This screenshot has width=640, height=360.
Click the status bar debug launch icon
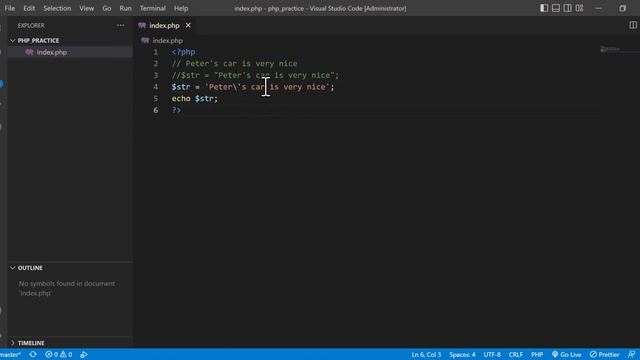tap(84, 355)
